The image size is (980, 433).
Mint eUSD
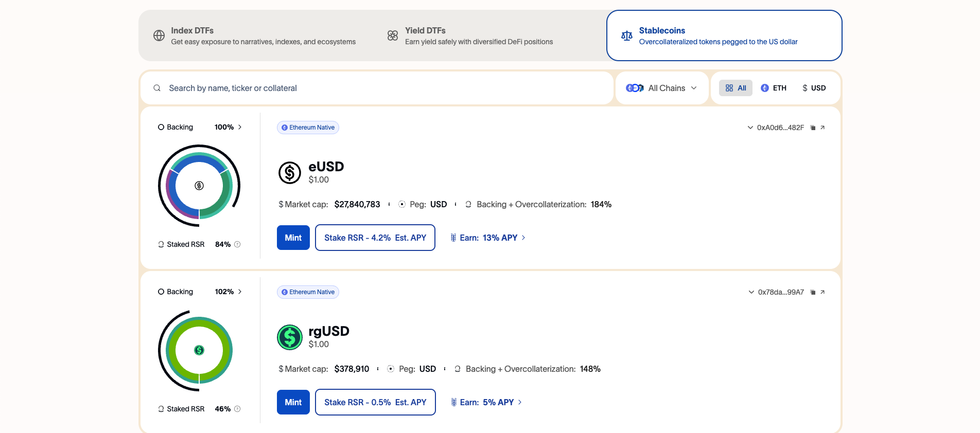[x=293, y=238]
